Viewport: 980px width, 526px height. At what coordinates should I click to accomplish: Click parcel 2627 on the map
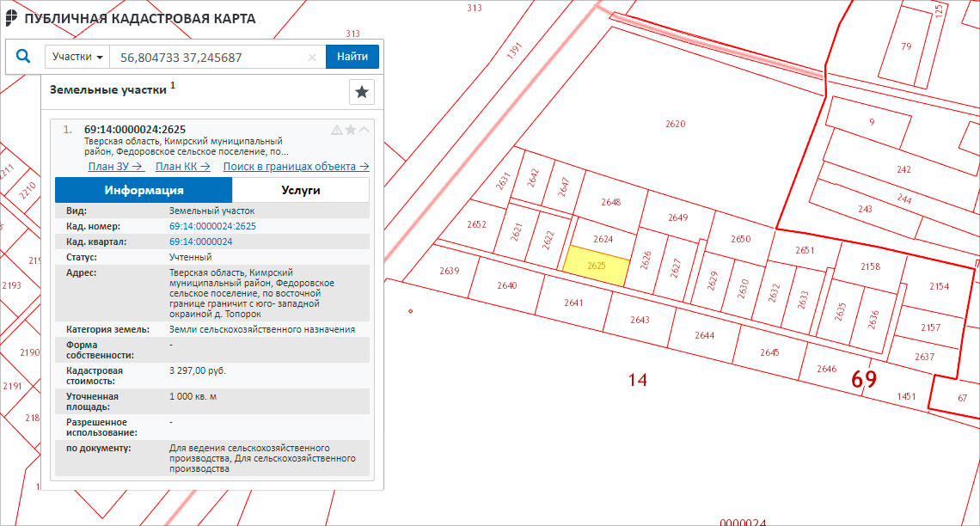(x=675, y=267)
